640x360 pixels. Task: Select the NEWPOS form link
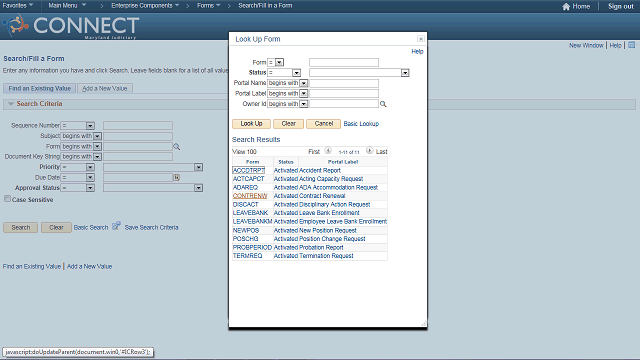click(x=246, y=231)
